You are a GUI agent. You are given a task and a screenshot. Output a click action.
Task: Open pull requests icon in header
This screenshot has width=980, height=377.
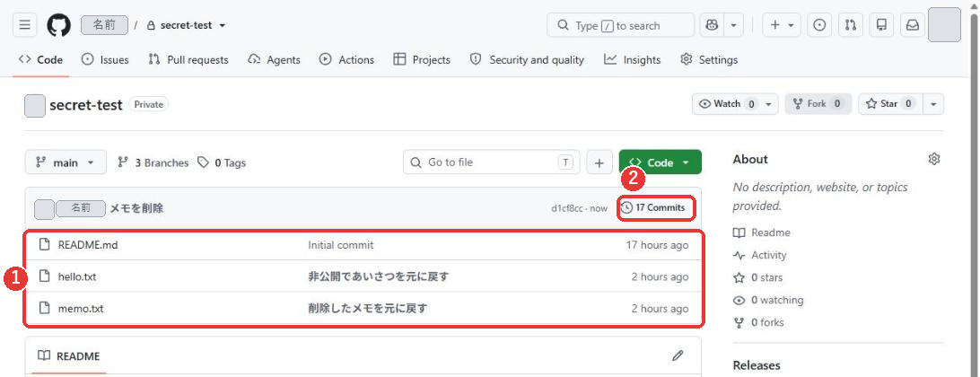click(851, 25)
